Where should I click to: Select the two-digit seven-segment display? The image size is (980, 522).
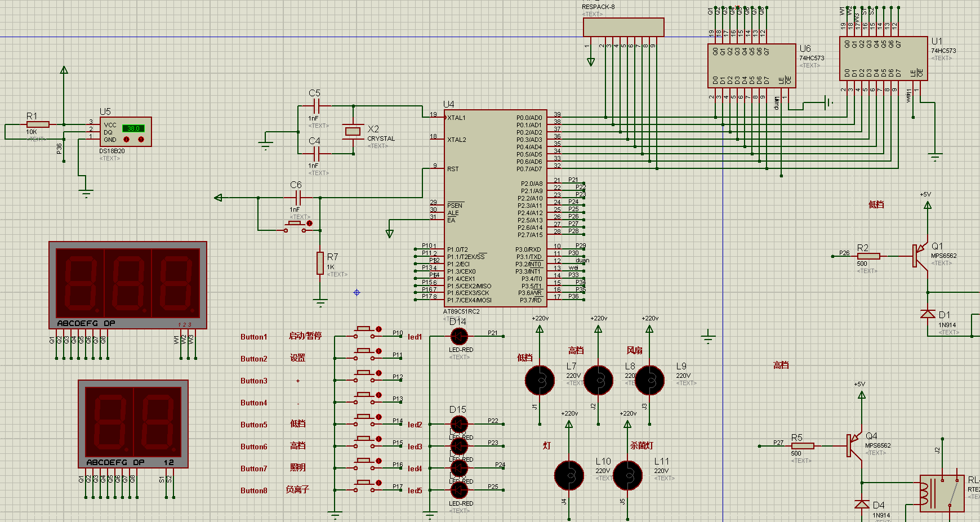133,424
